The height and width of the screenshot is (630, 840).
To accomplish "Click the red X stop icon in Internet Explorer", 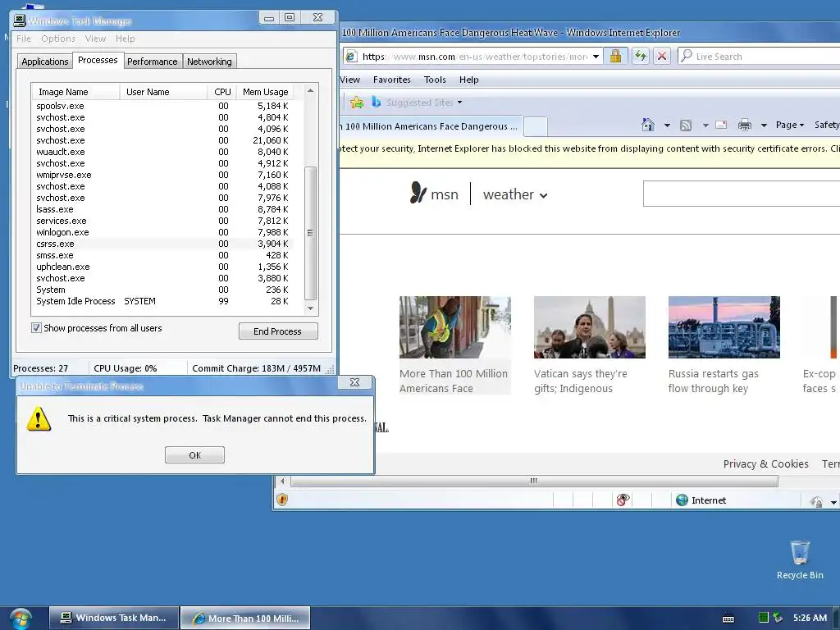I will (x=662, y=56).
